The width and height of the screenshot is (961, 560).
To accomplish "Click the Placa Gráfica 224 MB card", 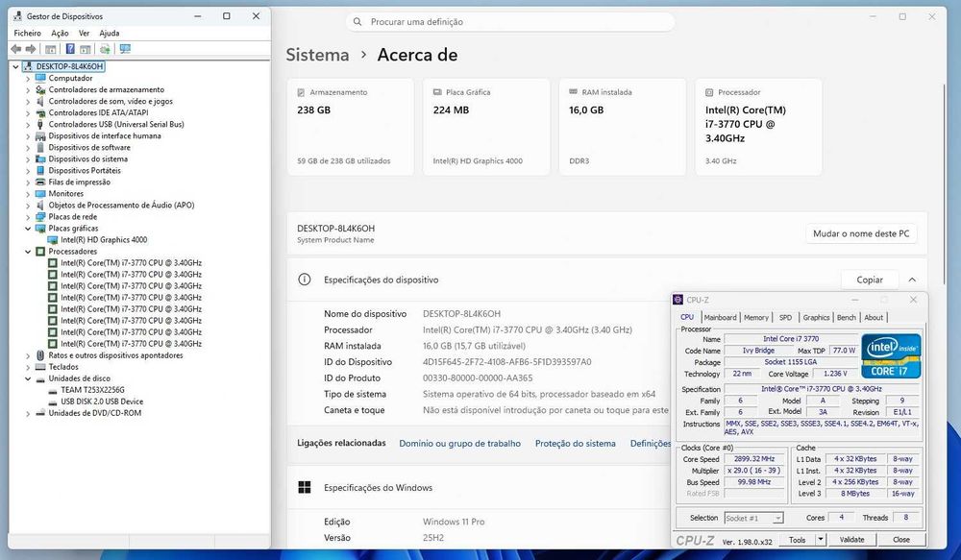I will 486,127.
